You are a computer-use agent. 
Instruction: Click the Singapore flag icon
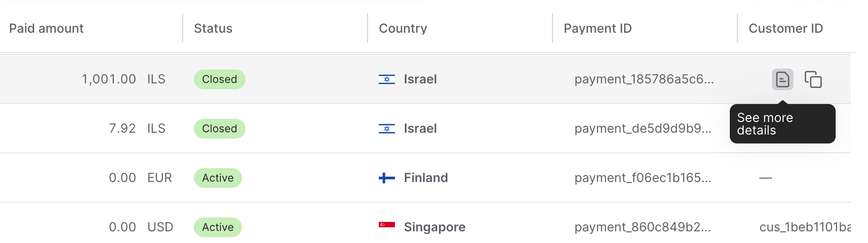[x=386, y=225]
